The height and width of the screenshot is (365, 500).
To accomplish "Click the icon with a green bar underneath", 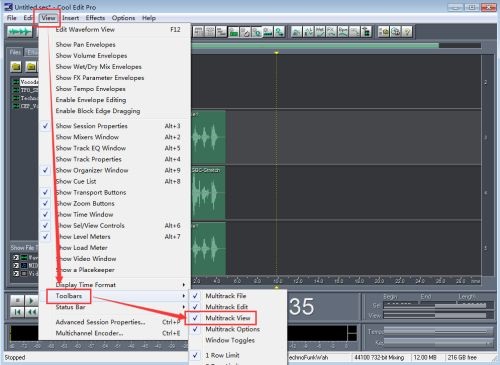I will tap(268, 32).
